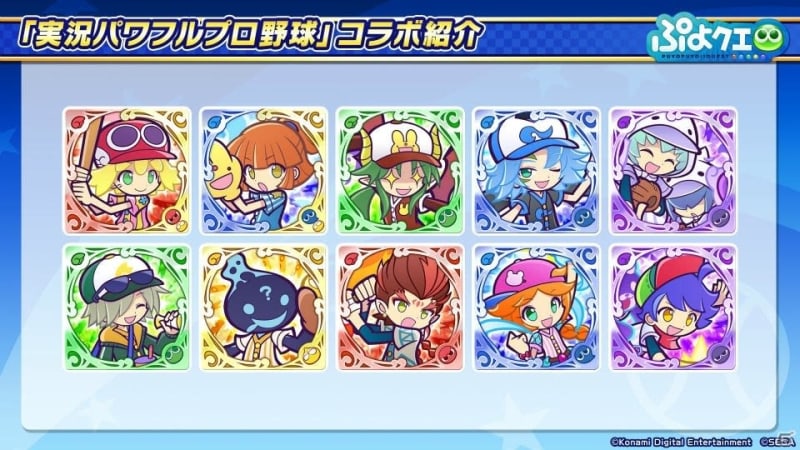Select the green-haired horned character card

[x=399, y=170]
